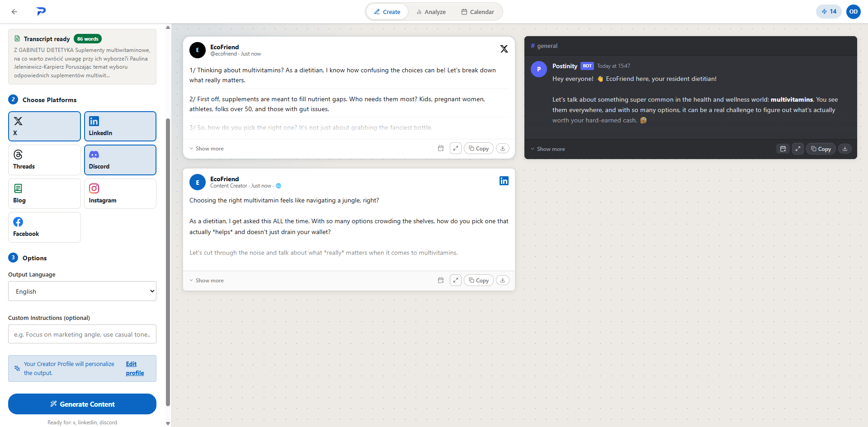This screenshot has height=427, width=868.
Task: Schedule the Discord post via calendar icon
Action: pyautogui.click(x=783, y=149)
